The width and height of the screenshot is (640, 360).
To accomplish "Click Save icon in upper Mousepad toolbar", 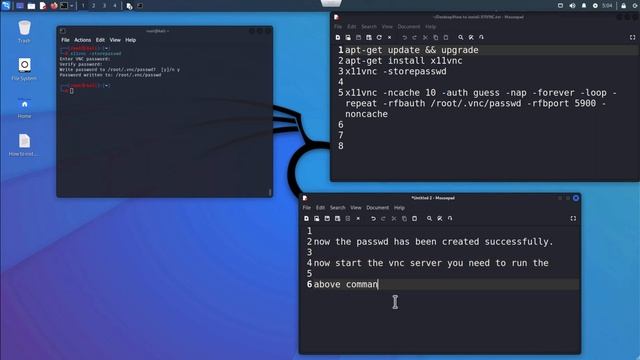I will coord(358,37).
